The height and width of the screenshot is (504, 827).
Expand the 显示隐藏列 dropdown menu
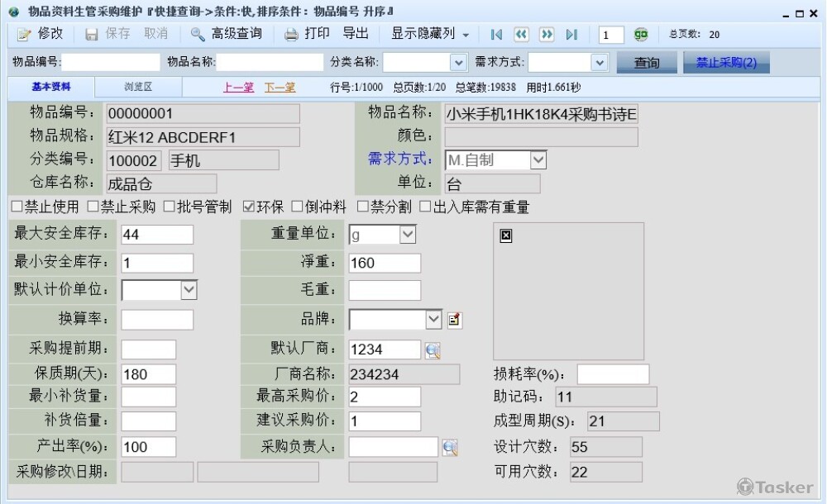tap(466, 35)
